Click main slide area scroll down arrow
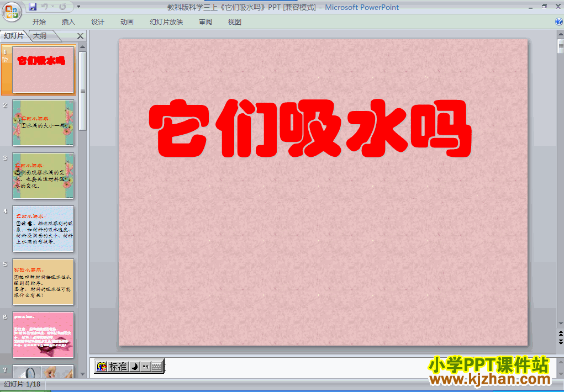This screenshot has height=392, width=564. click(x=560, y=324)
